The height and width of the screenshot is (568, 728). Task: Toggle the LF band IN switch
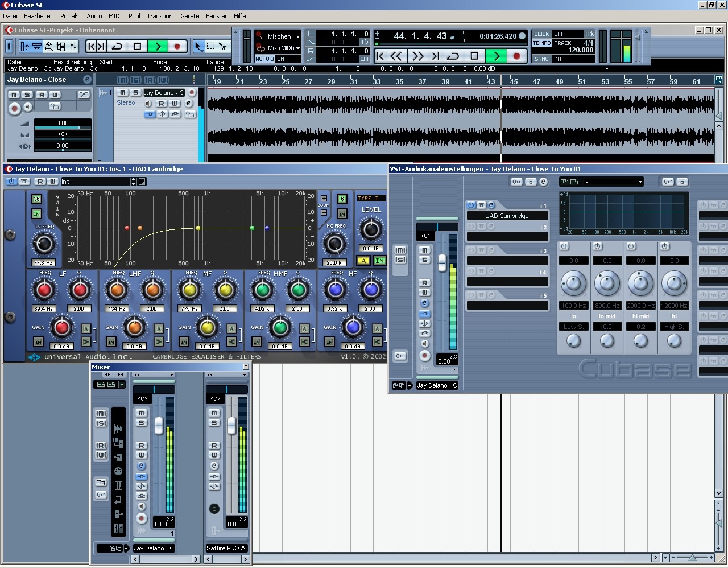tap(38, 341)
